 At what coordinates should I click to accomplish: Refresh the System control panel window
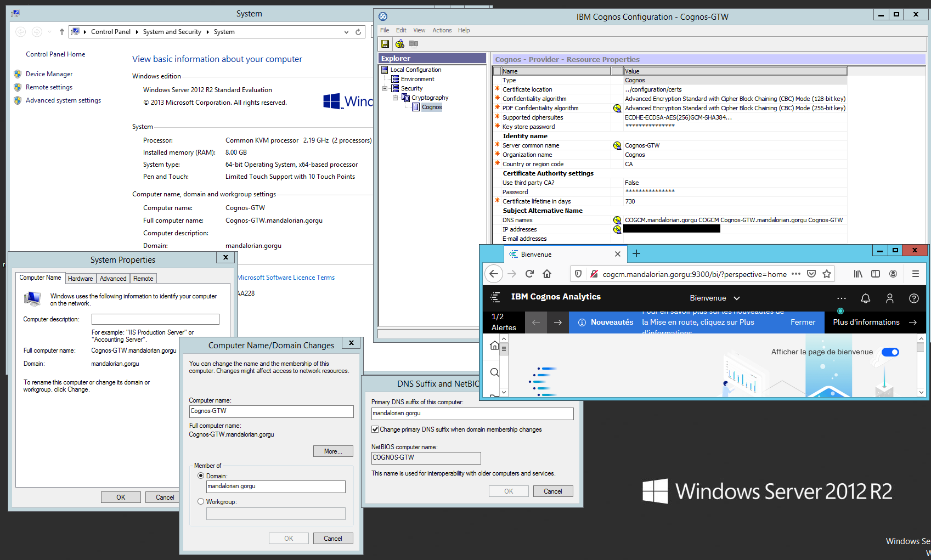pos(358,32)
